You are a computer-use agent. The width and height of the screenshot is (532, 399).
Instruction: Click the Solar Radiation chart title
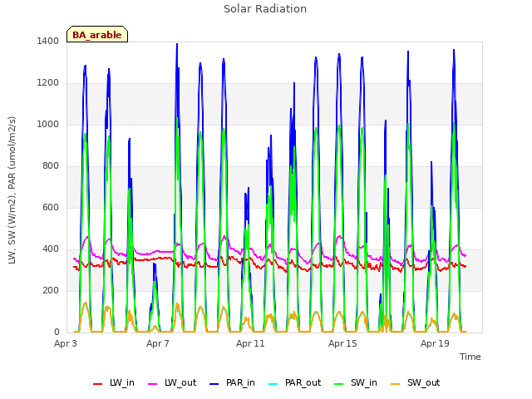coord(265,9)
